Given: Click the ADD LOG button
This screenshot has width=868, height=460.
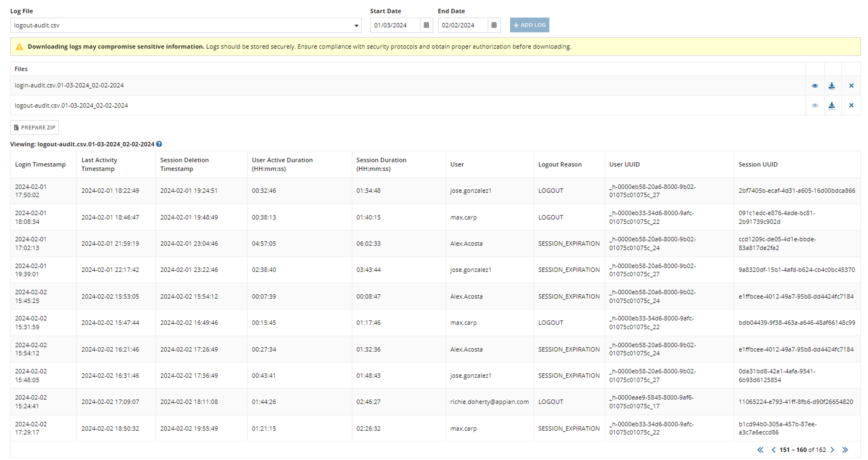Looking at the screenshot, I should [529, 25].
